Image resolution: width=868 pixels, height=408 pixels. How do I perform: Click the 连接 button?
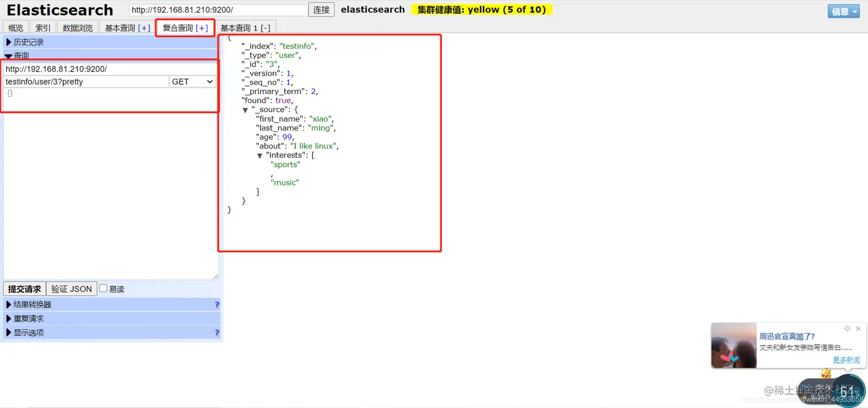click(x=321, y=10)
